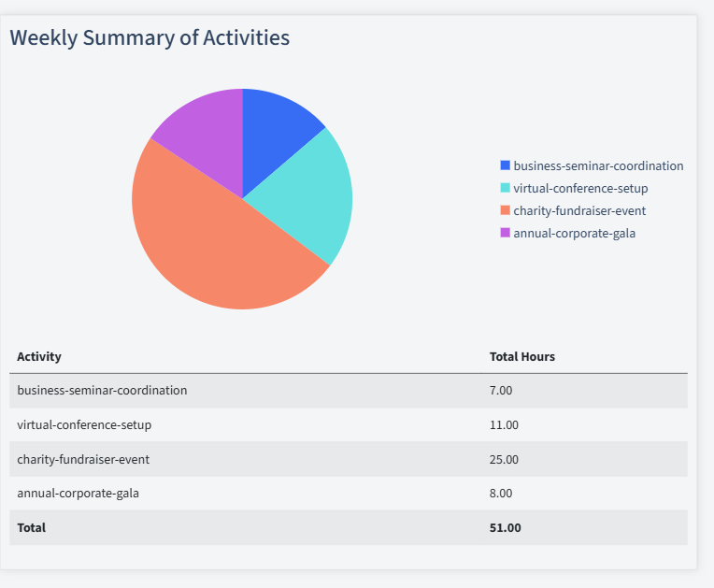This screenshot has height=588, width=714.
Task: Click the Total row label
Action: click(32, 527)
